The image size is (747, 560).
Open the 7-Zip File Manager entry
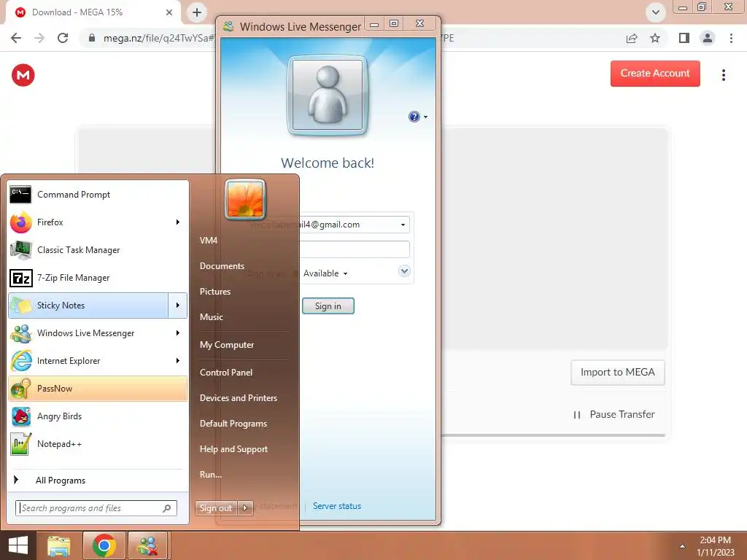[x=98, y=278]
